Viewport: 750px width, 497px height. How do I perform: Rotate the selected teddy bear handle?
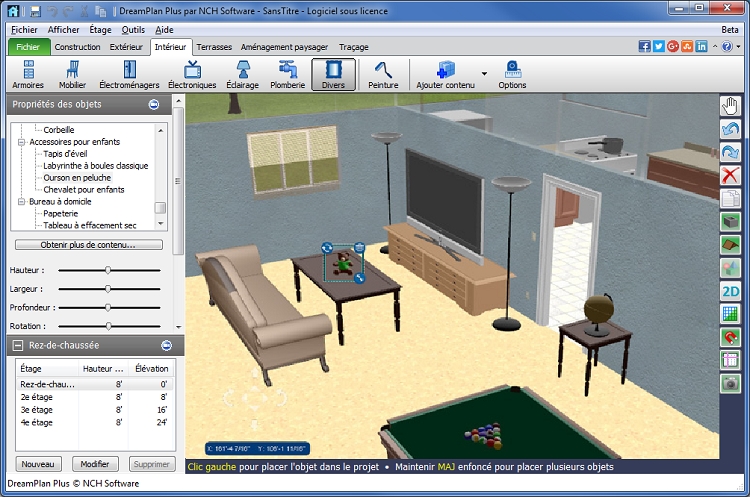pyautogui.click(x=327, y=248)
